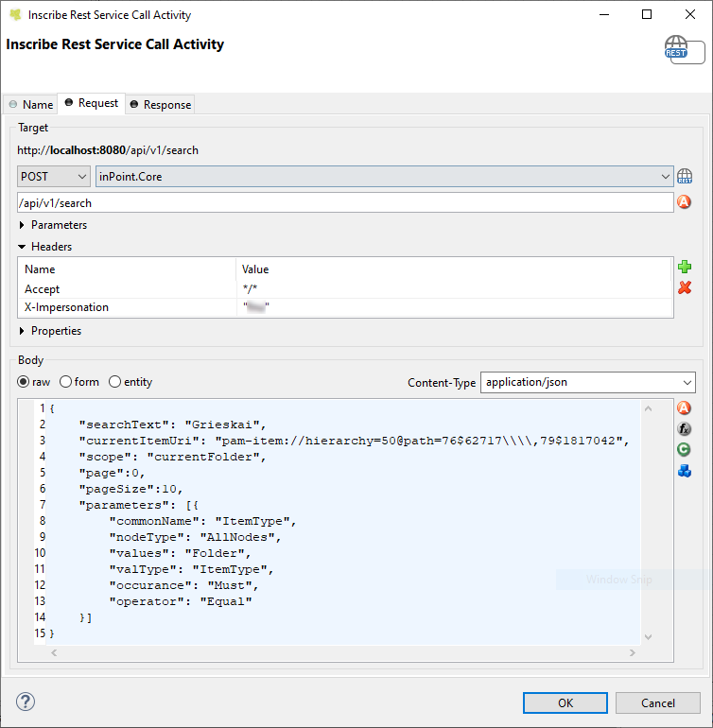Click the REST client configuration globe icon
This screenshot has width=713, height=728.
pos(685,177)
